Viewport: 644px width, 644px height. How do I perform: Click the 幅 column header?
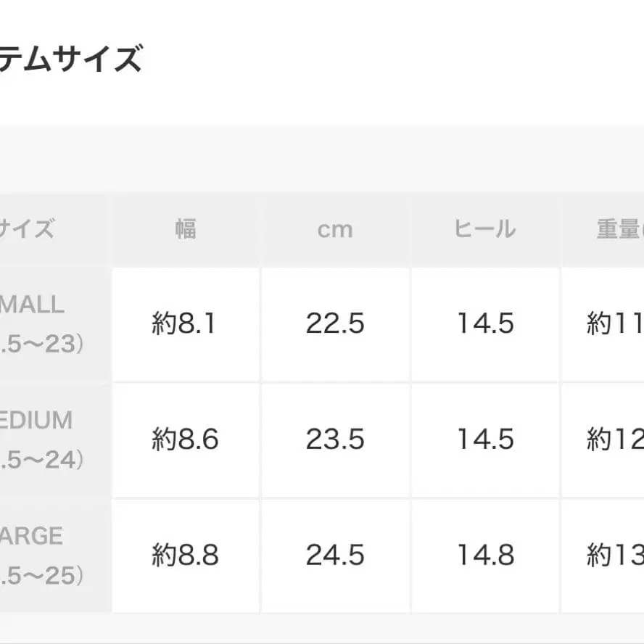pyautogui.click(x=185, y=229)
